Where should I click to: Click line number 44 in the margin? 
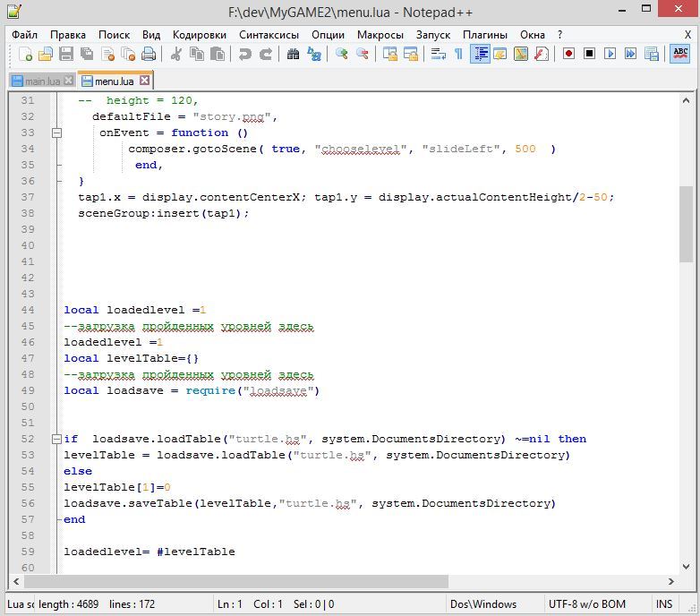click(28, 309)
